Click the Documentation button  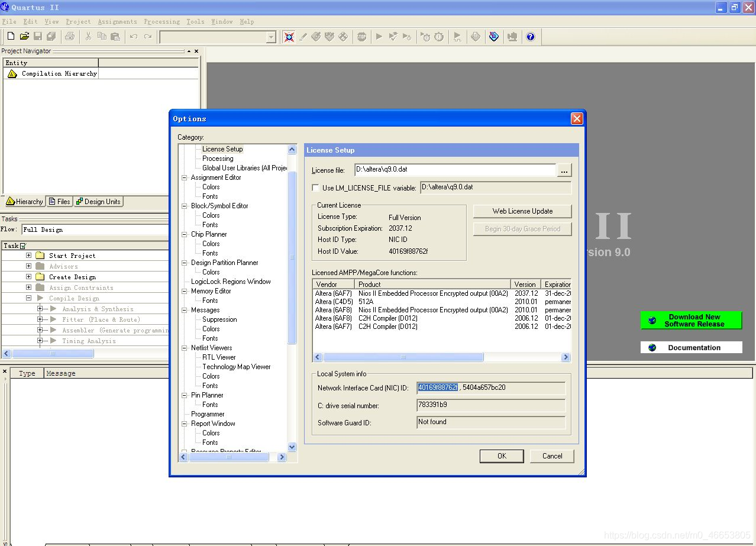point(691,348)
